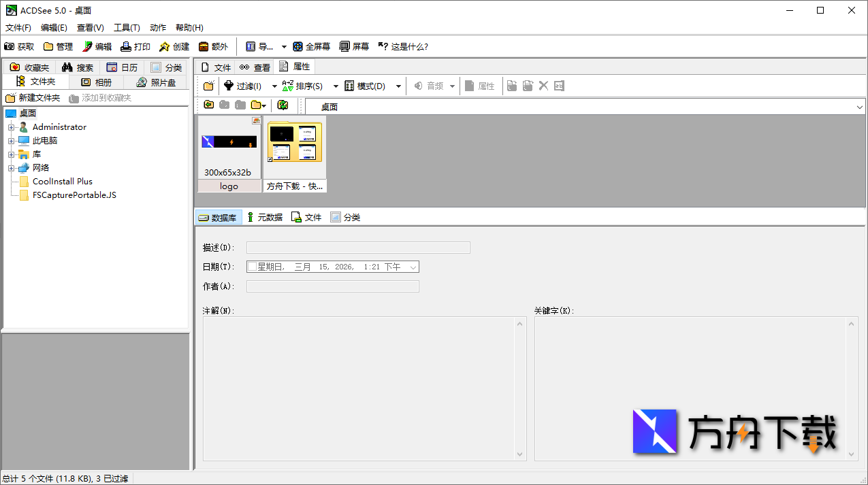The image size is (868, 485).
Task: Click the refresh folder icon
Action: (x=283, y=104)
